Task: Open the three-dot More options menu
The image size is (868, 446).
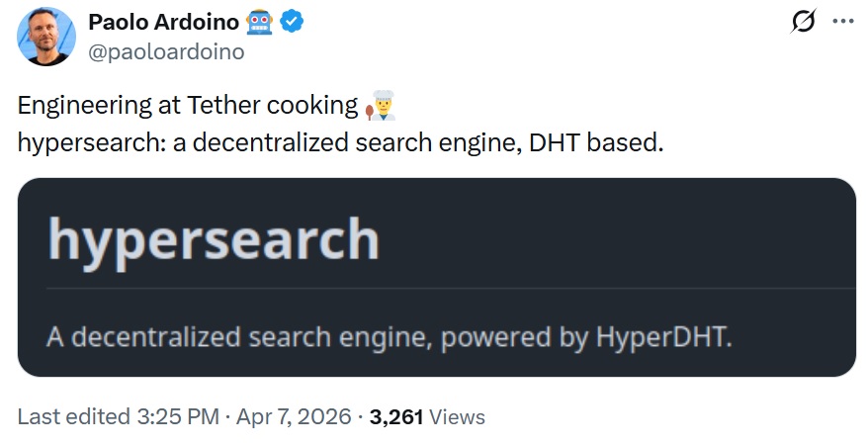Action: (842, 23)
